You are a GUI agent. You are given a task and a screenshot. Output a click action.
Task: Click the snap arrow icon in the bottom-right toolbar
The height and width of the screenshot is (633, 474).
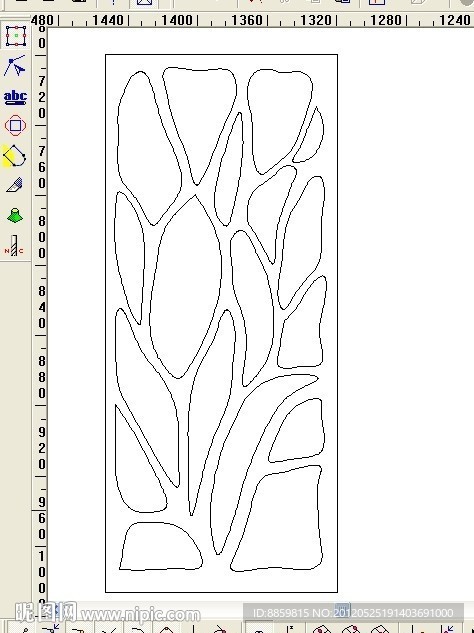pyautogui.click(x=448, y=629)
